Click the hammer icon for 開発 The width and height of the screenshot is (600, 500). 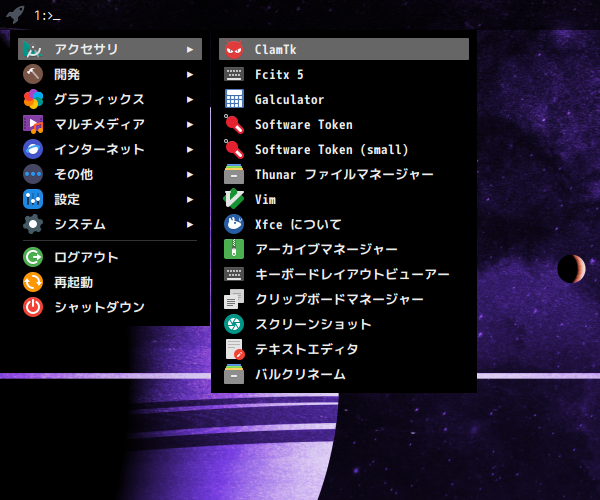click(x=33, y=74)
